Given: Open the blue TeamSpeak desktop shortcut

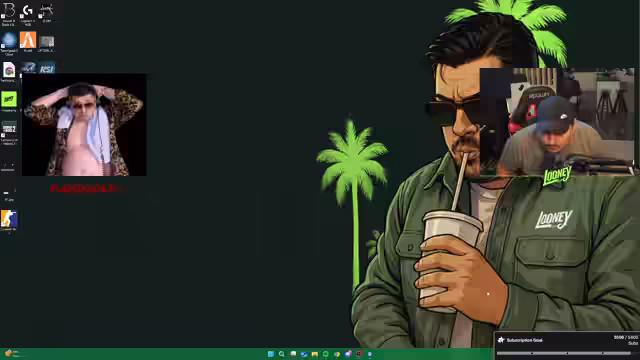Looking at the screenshot, I should coord(9,43).
